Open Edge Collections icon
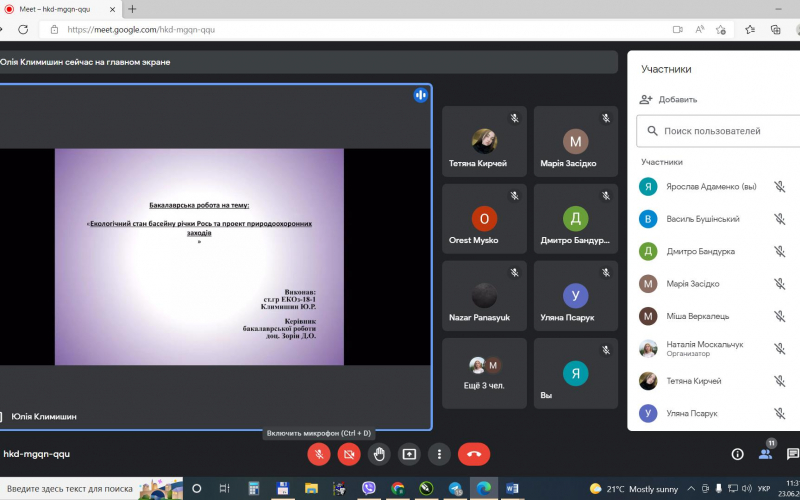800x500 pixels. [x=776, y=30]
